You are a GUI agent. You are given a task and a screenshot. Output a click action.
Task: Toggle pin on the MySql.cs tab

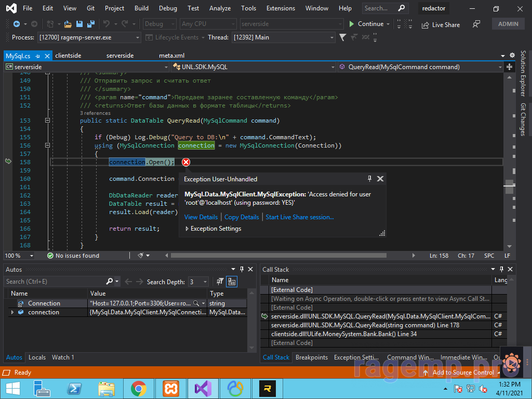coord(37,56)
